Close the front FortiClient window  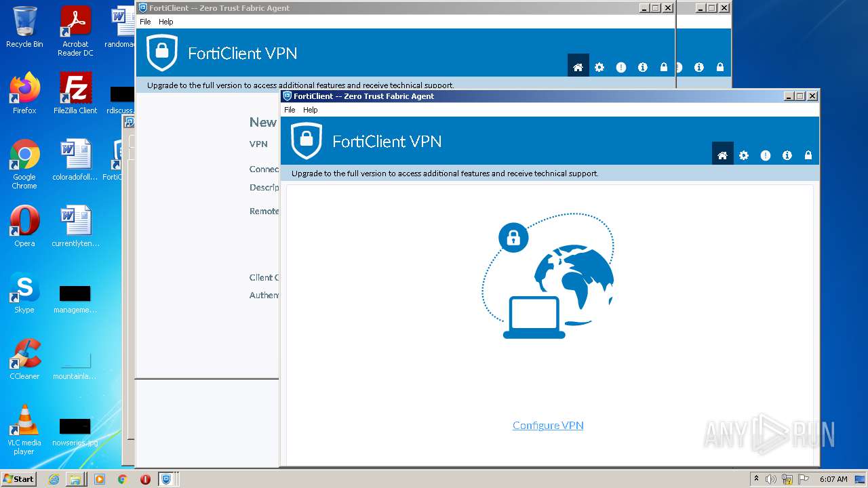coord(812,96)
